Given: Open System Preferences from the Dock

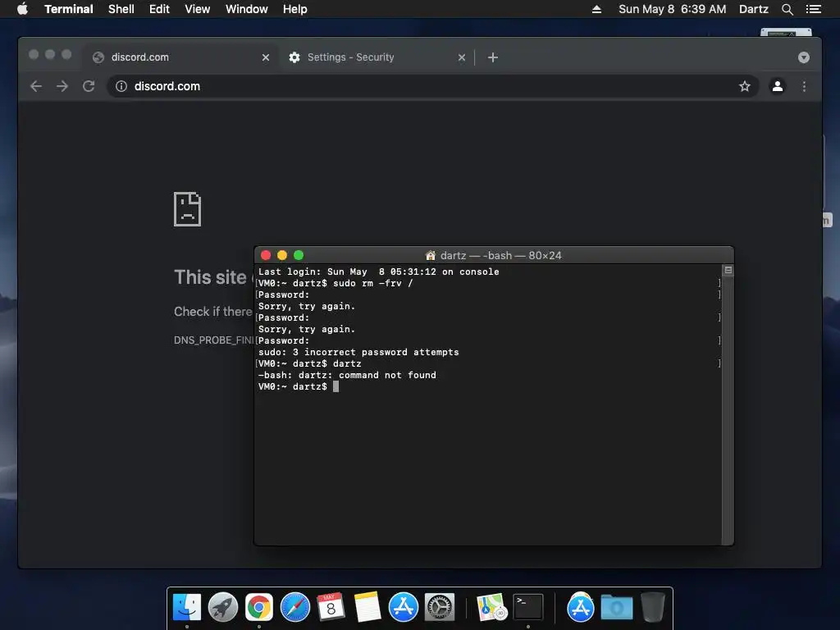Looking at the screenshot, I should coord(440,608).
